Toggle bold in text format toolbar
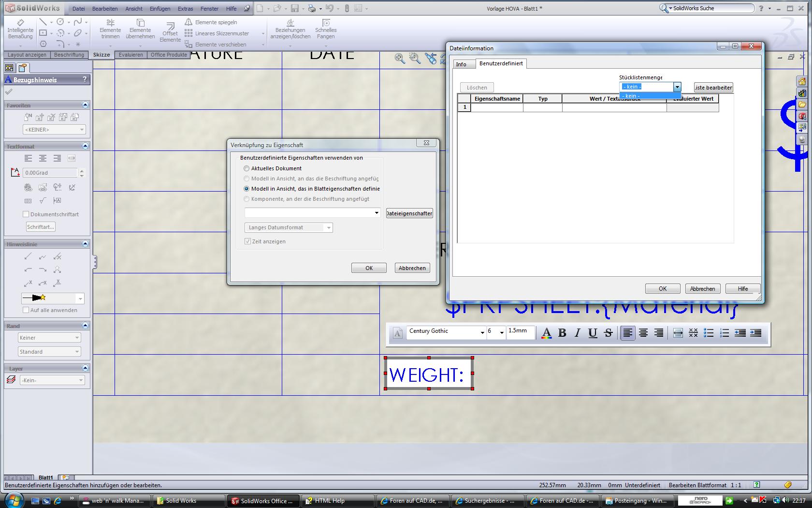 (x=562, y=333)
